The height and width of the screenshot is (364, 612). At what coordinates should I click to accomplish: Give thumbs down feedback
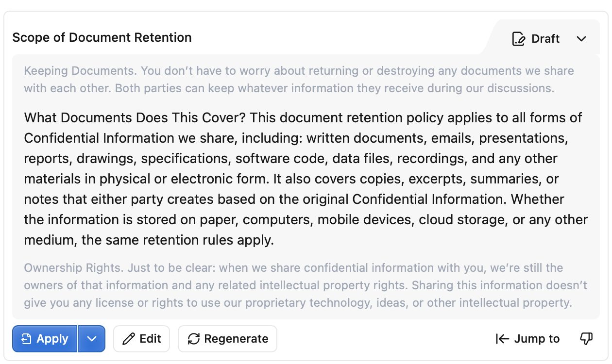click(x=587, y=339)
